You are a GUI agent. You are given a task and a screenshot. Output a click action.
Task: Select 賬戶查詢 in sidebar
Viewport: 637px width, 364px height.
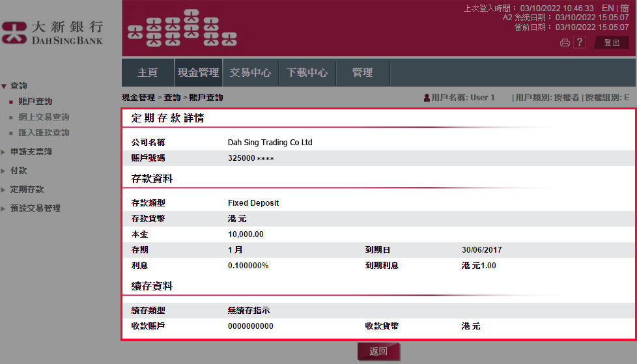point(35,101)
